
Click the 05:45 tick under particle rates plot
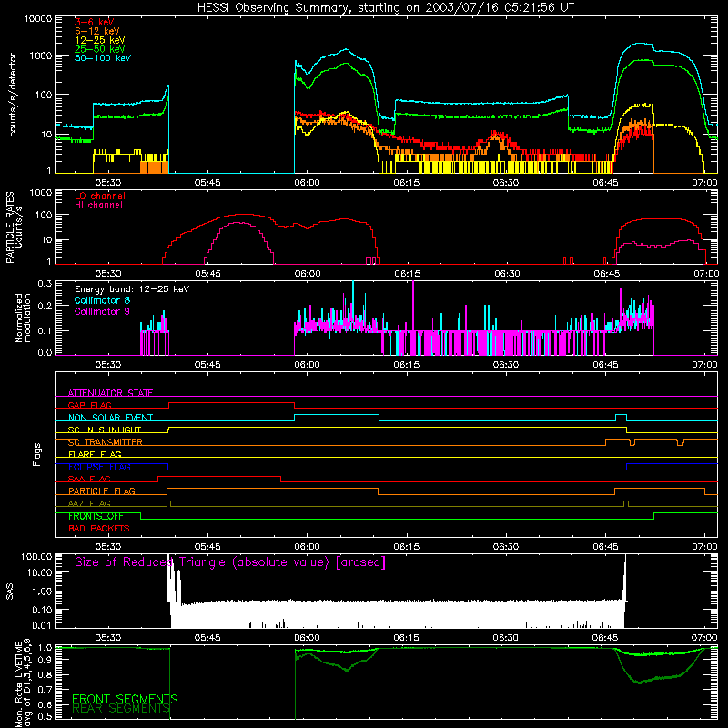tap(207, 274)
